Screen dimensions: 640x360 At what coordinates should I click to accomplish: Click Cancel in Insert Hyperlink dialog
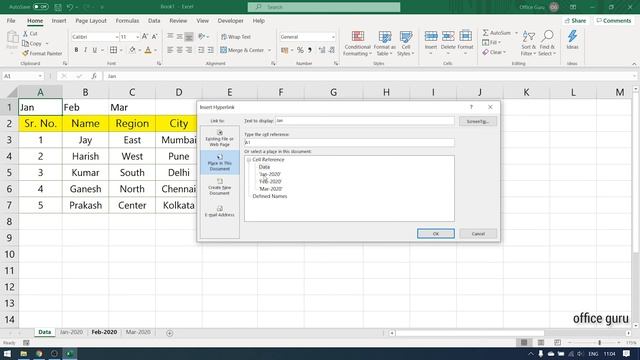[x=478, y=233]
